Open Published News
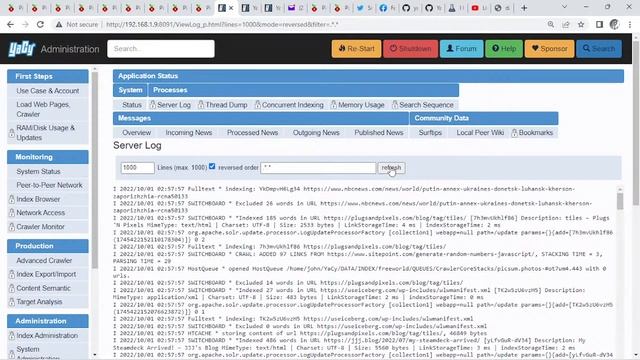Image resolution: width=640 pixels, height=360 pixels. pyautogui.click(x=379, y=133)
